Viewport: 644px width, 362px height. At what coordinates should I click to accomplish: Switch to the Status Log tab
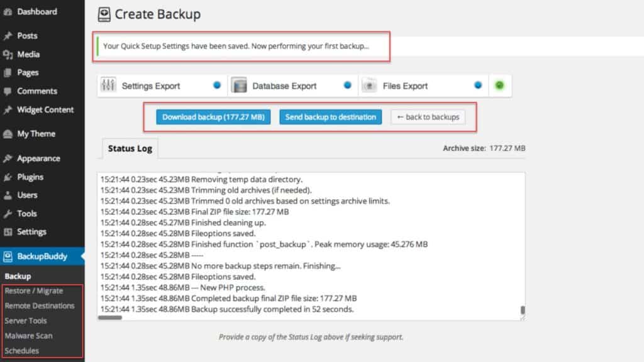point(129,149)
